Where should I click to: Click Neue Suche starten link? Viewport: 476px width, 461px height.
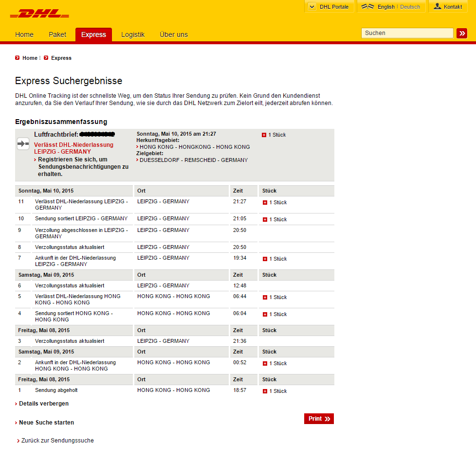coord(46,423)
